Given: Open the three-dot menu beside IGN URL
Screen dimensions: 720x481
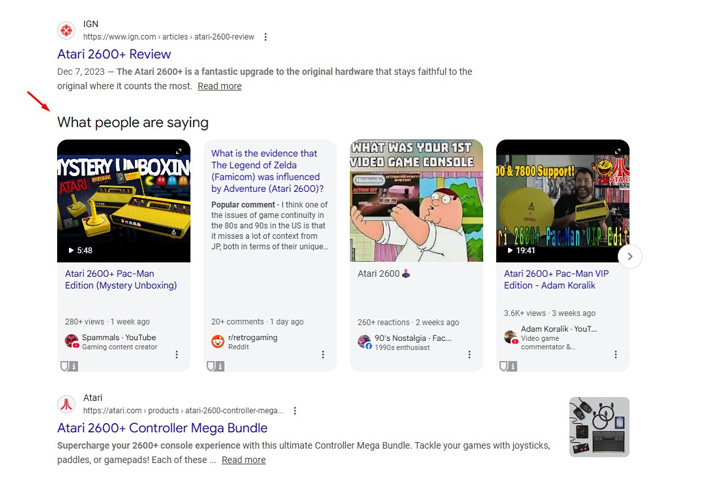Looking at the screenshot, I should coord(266,37).
